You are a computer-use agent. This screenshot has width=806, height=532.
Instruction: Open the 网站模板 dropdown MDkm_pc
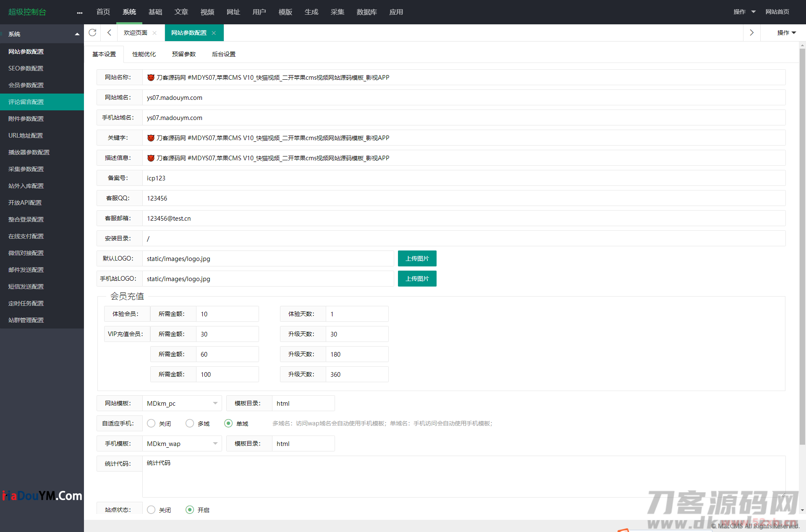click(182, 403)
